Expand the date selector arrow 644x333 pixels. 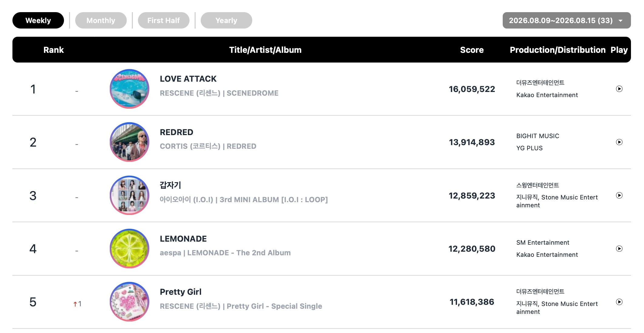click(621, 21)
